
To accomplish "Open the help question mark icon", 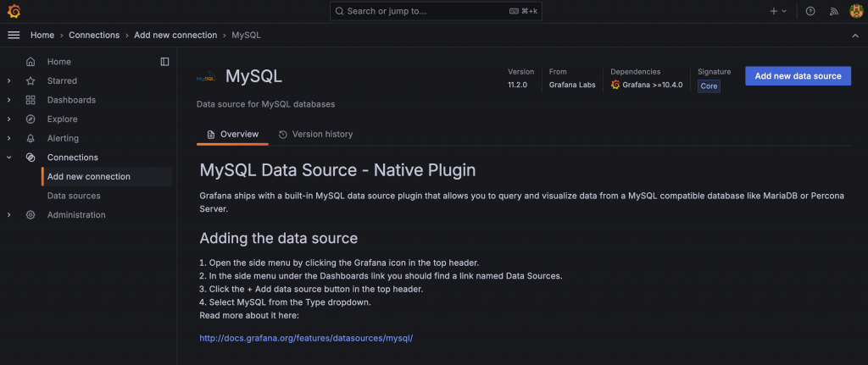I will click(x=810, y=11).
